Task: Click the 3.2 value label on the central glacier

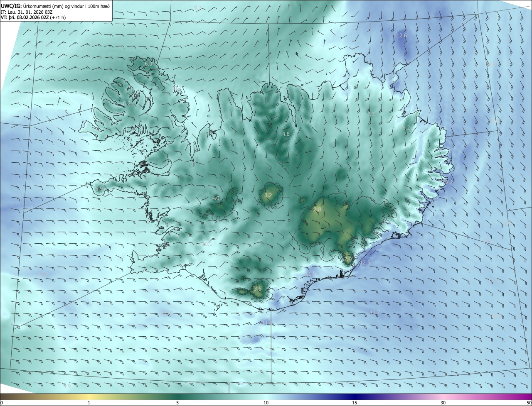Action: click(268, 195)
